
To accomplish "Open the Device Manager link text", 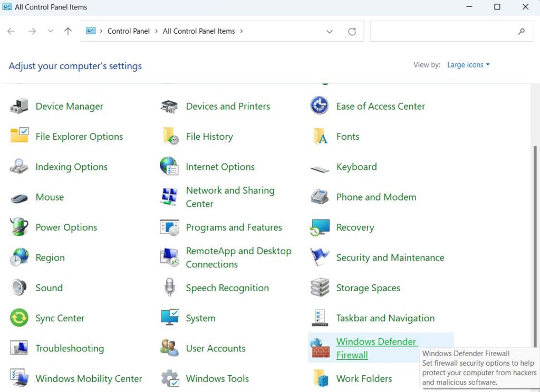I will (69, 106).
